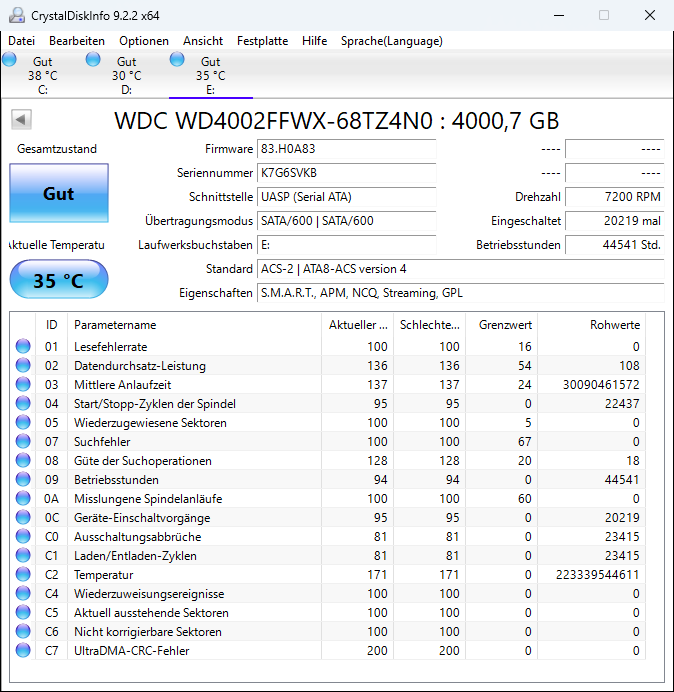Click status orb for Datendurchsatz-Leistung row

click(23, 365)
